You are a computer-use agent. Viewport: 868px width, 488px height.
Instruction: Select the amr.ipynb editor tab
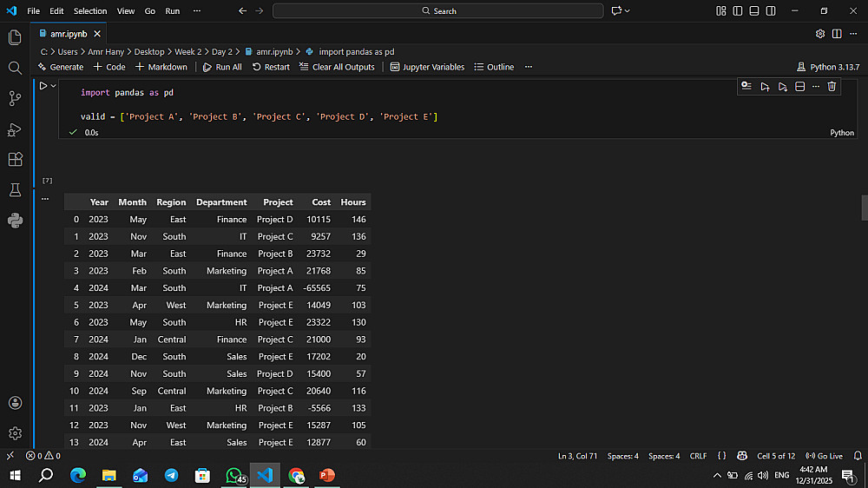coord(69,34)
